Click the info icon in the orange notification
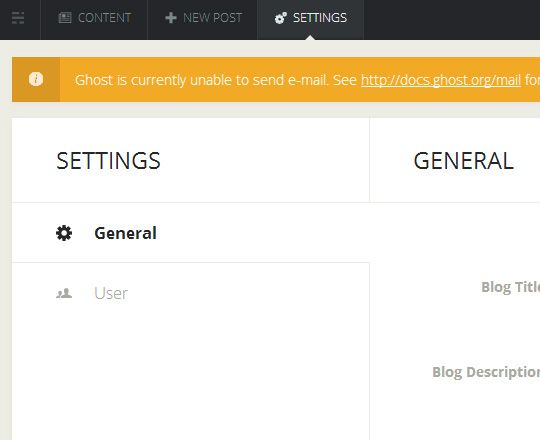540x440 pixels. click(x=36, y=79)
